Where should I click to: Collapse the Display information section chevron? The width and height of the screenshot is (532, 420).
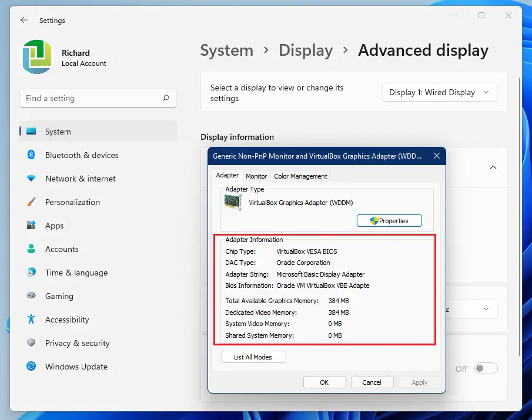point(493,167)
